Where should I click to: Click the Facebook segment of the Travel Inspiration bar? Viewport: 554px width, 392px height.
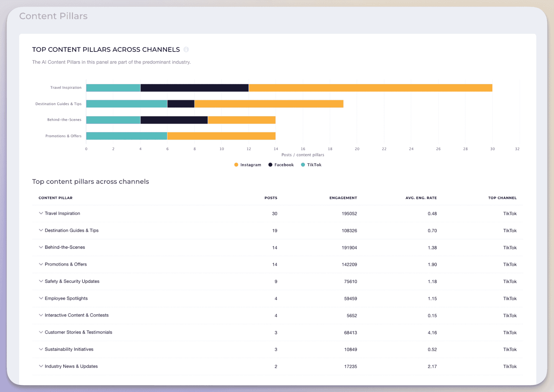194,88
